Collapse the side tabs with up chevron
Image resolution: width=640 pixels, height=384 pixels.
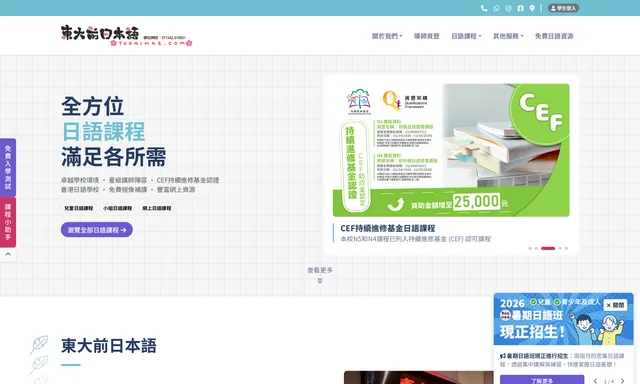tap(8, 254)
